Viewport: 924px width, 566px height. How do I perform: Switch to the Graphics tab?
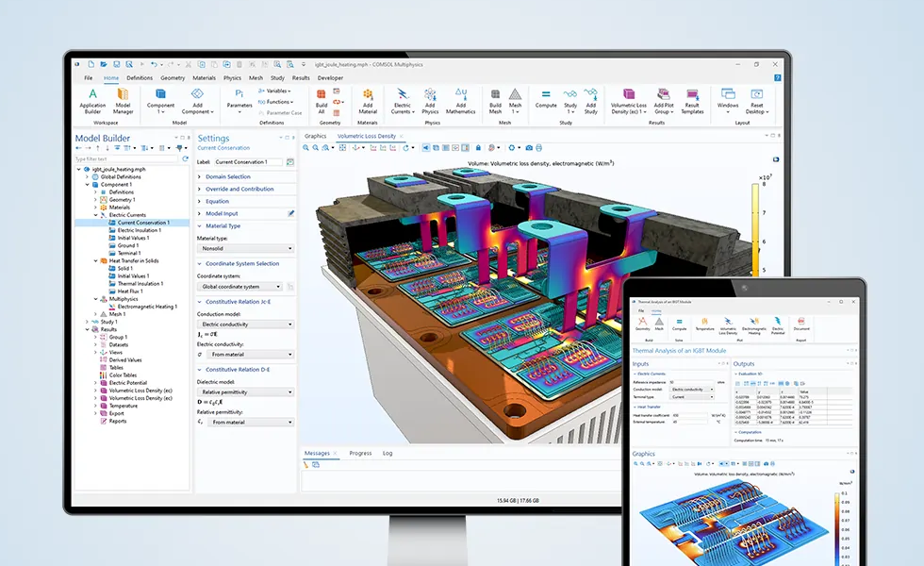coord(315,136)
